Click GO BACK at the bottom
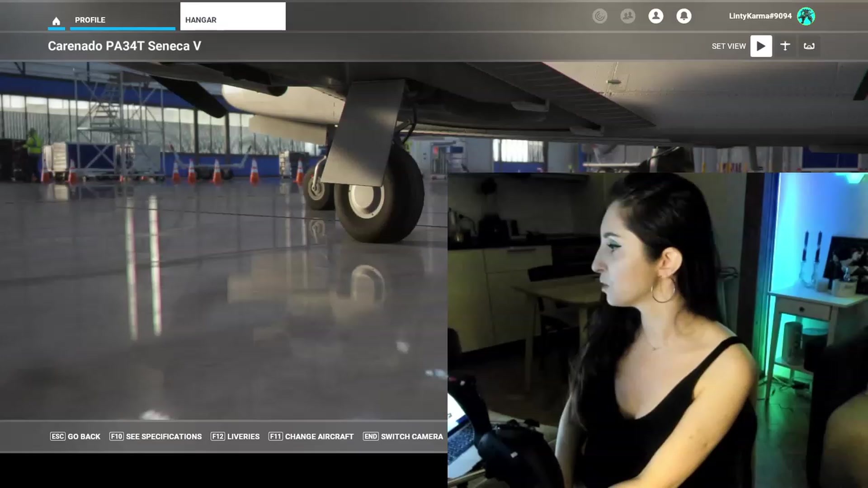 click(75, 436)
